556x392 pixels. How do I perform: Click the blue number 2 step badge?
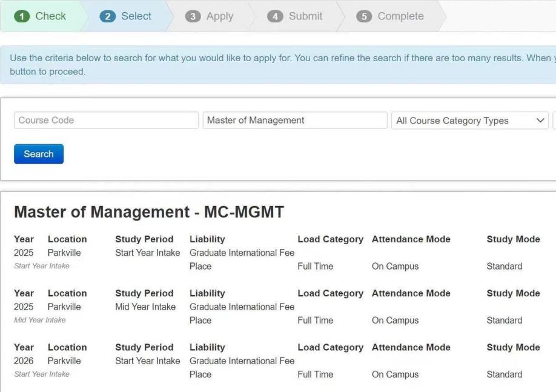(108, 16)
